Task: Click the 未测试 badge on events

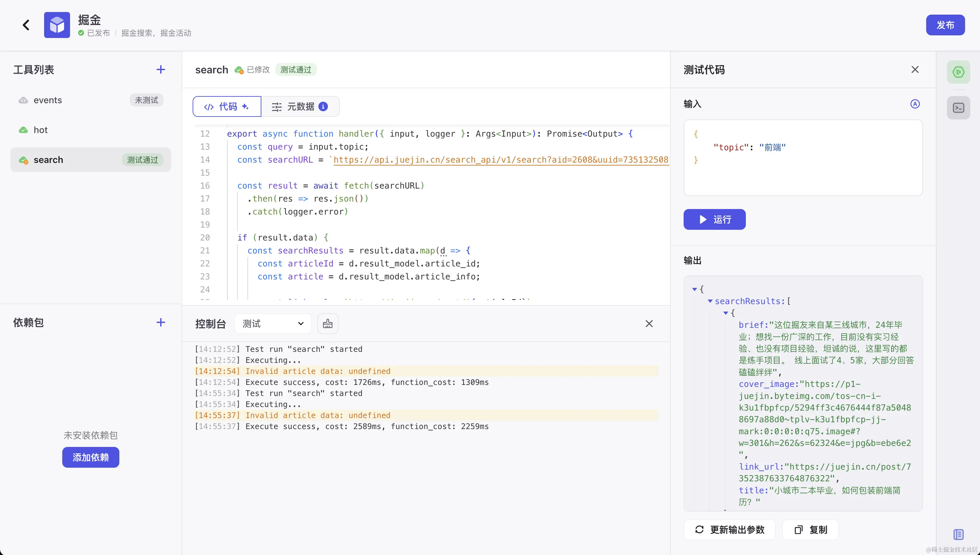Action: click(146, 100)
